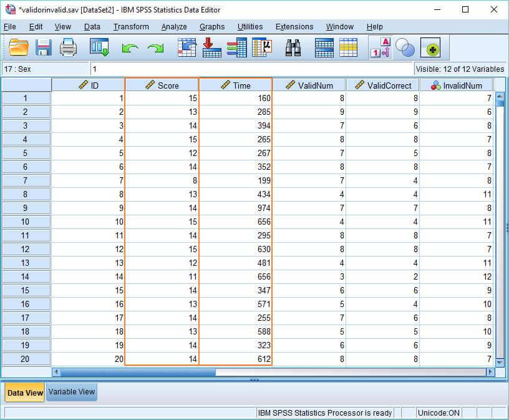This screenshot has height=420, width=509.
Task: Select the Time column header
Action: tap(235, 85)
